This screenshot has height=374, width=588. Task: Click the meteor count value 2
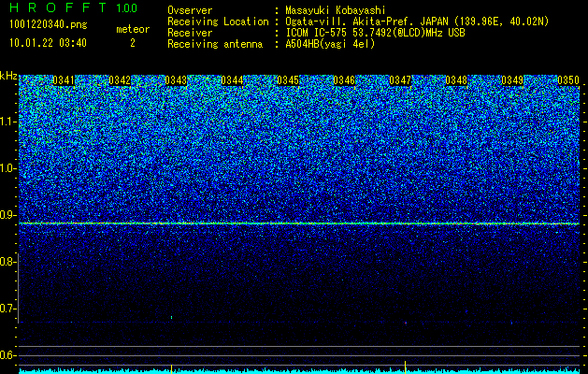point(133,43)
